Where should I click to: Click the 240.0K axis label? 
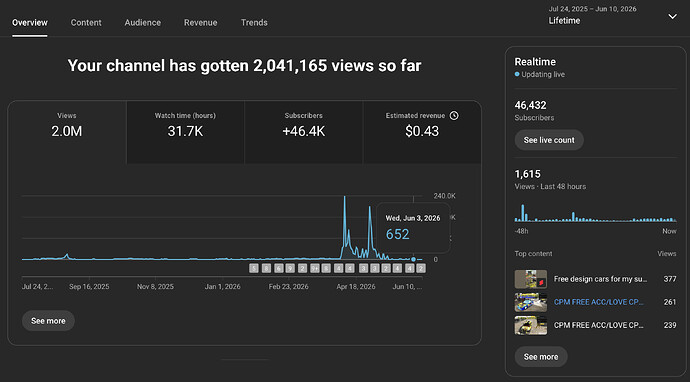pos(444,196)
